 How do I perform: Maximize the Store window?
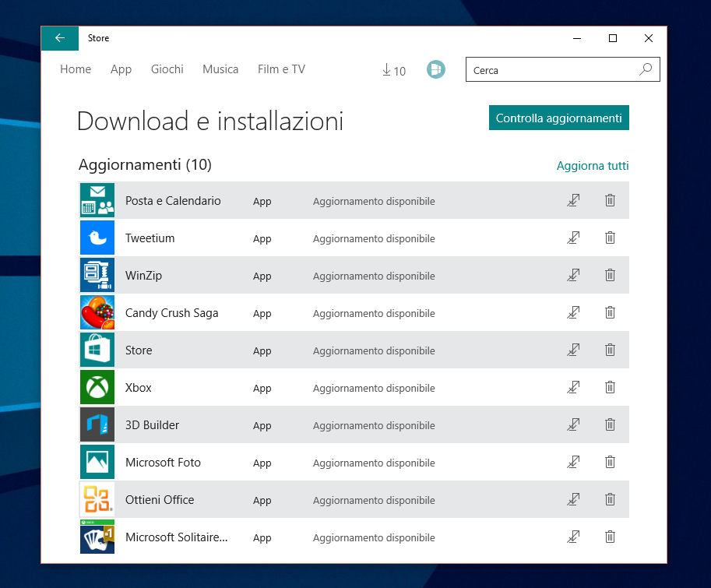(613, 38)
